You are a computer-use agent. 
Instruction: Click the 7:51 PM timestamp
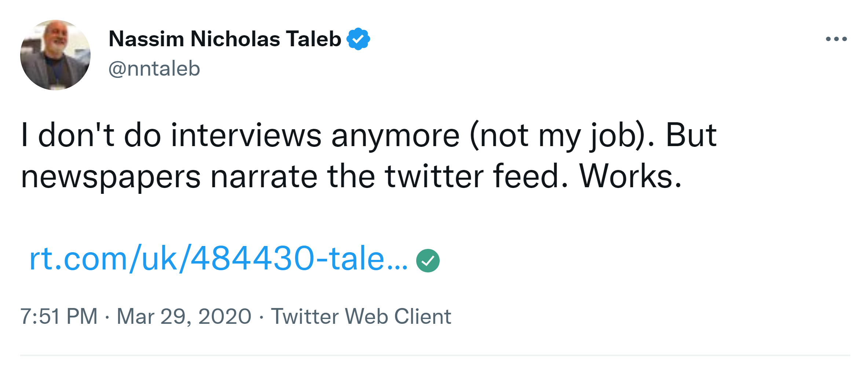pos(59,316)
